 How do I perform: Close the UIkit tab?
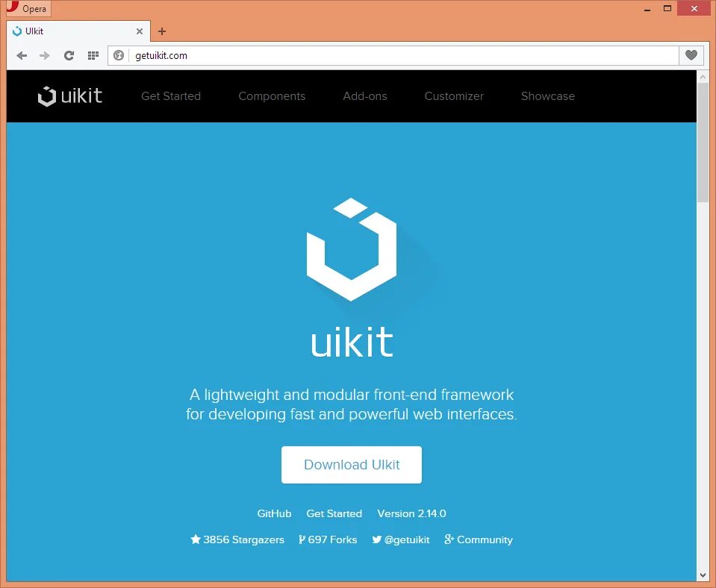[140, 31]
